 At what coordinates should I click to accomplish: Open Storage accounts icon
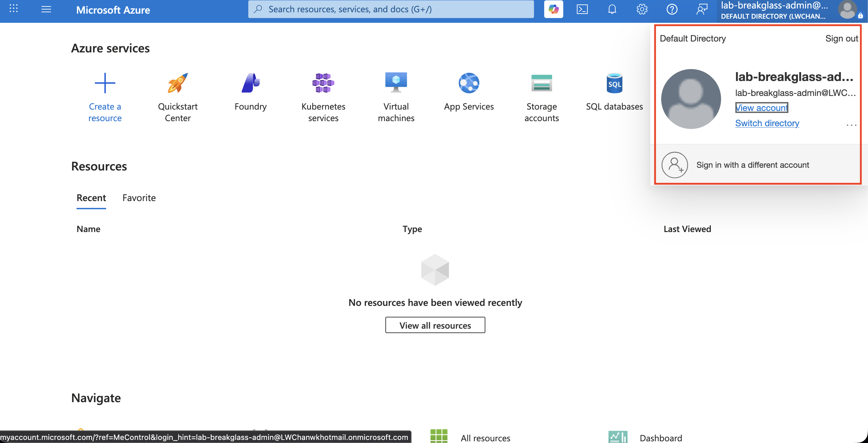click(x=542, y=83)
